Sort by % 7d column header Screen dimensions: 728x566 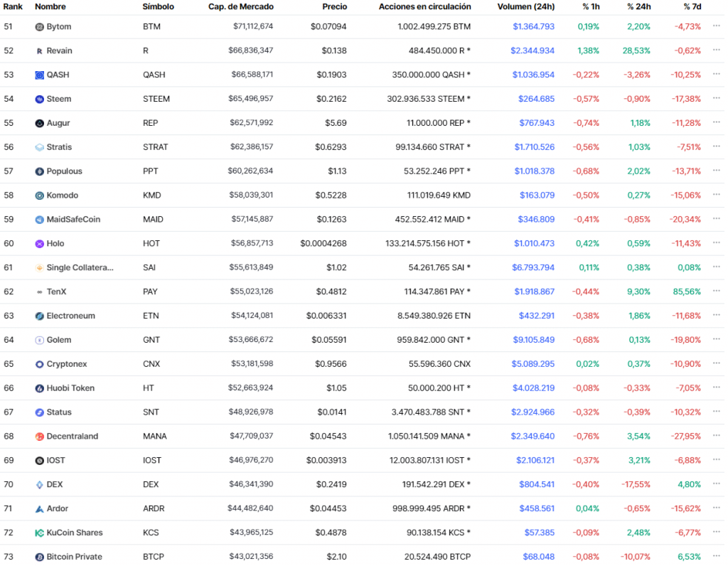[x=692, y=6]
